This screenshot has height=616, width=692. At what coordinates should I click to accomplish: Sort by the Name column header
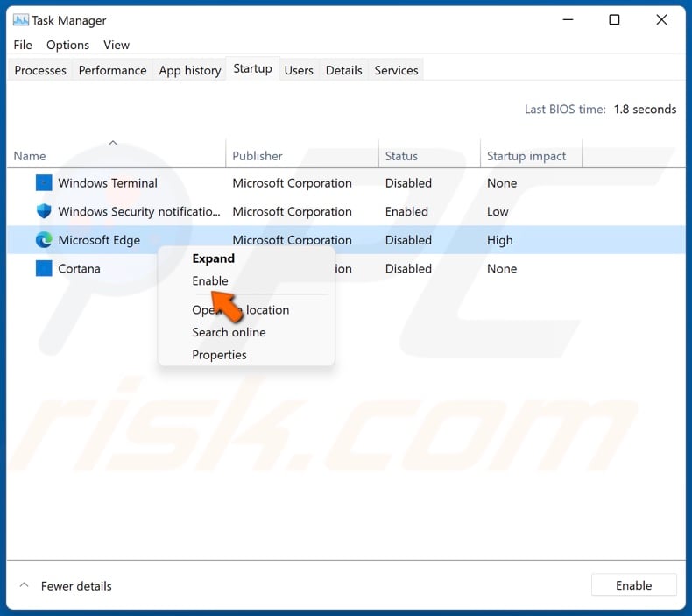tap(30, 156)
